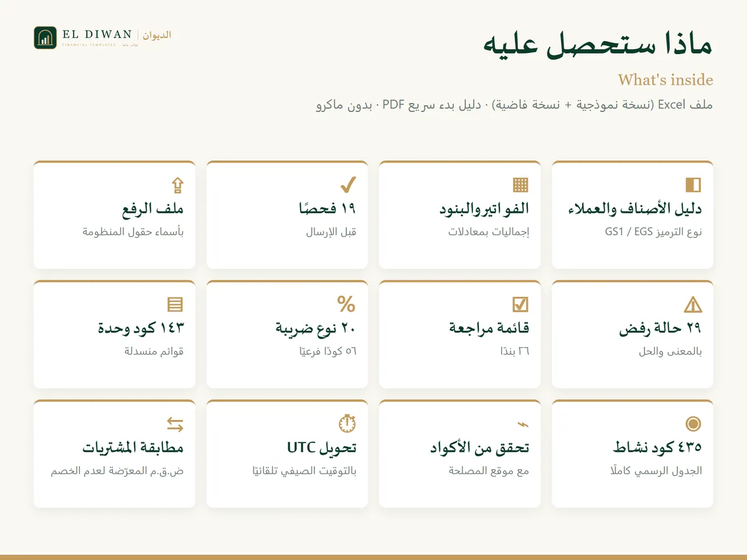Click the warning triangle icon above ٢٩ حالة رفض
747x560 pixels.
click(x=693, y=304)
